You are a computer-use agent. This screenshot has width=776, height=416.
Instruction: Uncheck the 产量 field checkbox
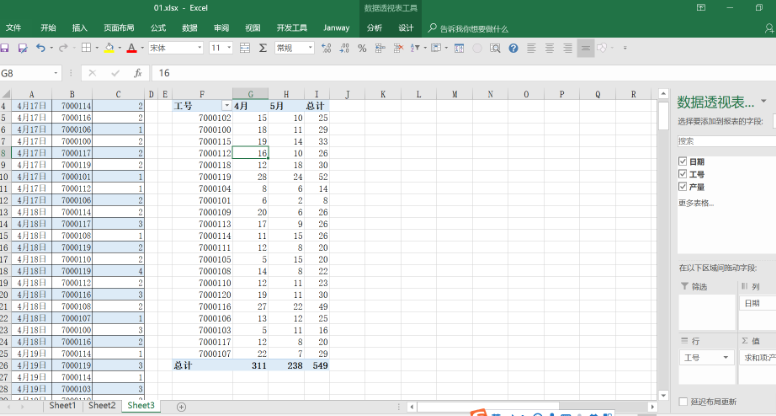click(x=682, y=186)
